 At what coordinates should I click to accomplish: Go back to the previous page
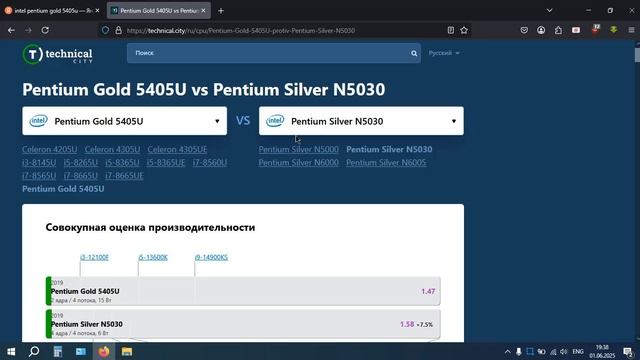tap(11, 30)
